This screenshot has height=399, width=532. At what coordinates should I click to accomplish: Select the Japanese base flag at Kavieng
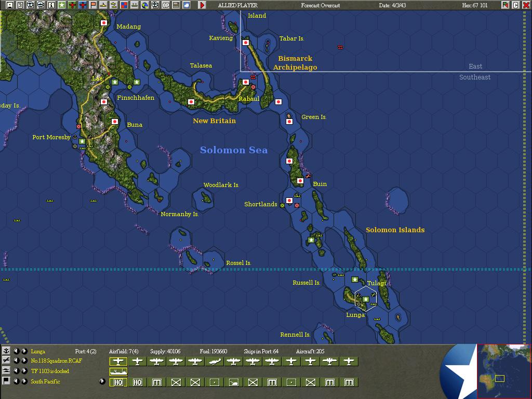(x=246, y=43)
